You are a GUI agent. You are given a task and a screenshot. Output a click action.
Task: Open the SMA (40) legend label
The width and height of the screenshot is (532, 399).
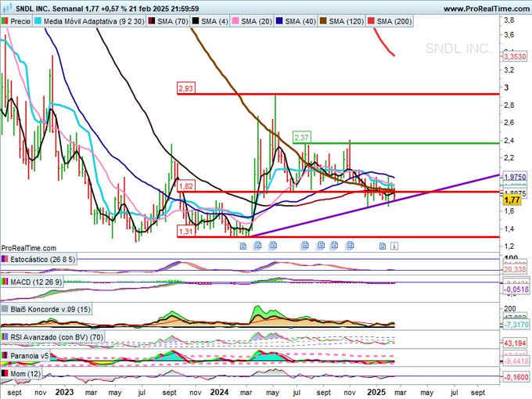(x=300, y=21)
